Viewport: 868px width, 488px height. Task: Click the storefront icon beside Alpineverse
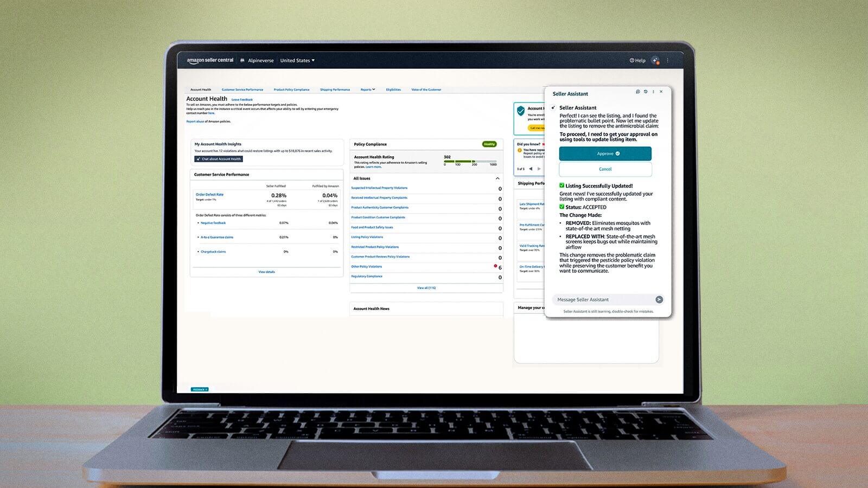click(x=242, y=60)
